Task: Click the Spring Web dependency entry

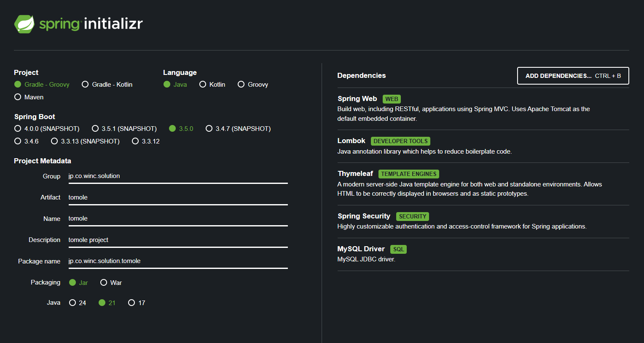Action: point(357,99)
